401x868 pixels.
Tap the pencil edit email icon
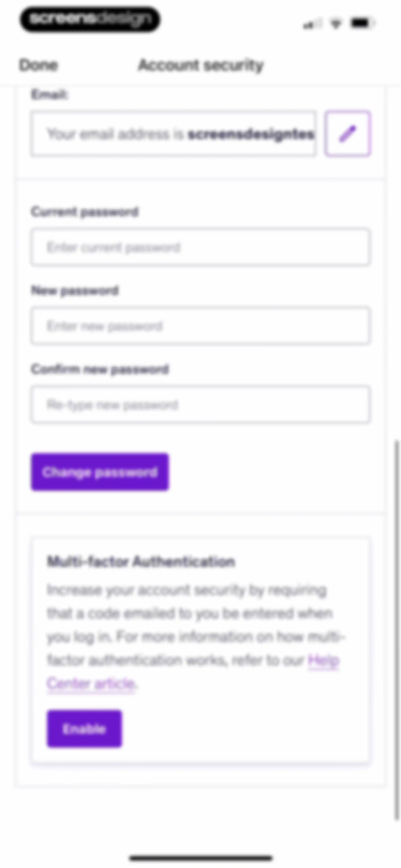coord(348,133)
